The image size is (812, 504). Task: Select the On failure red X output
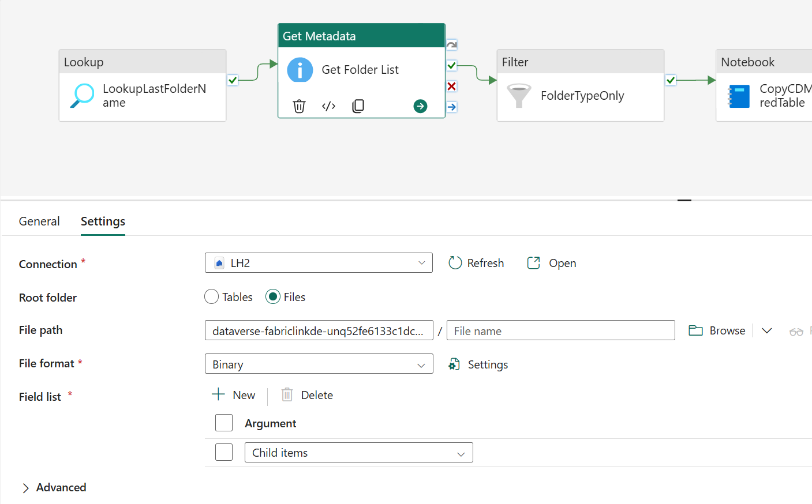click(x=451, y=86)
